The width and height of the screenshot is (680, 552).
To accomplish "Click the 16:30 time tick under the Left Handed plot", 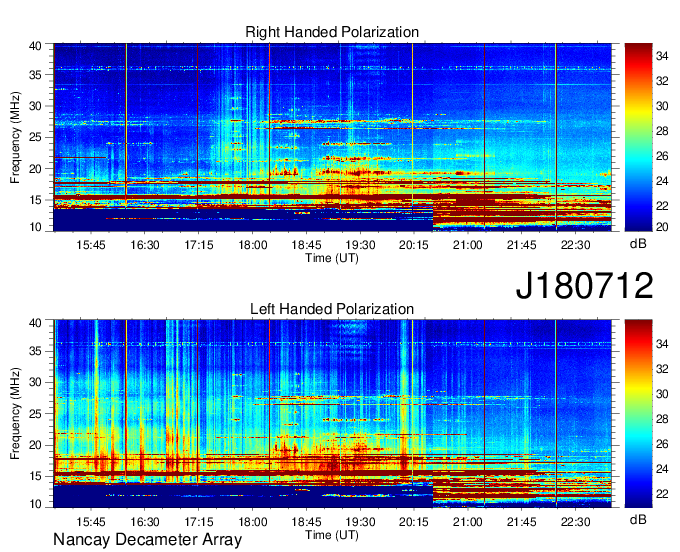I will click(x=145, y=521).
